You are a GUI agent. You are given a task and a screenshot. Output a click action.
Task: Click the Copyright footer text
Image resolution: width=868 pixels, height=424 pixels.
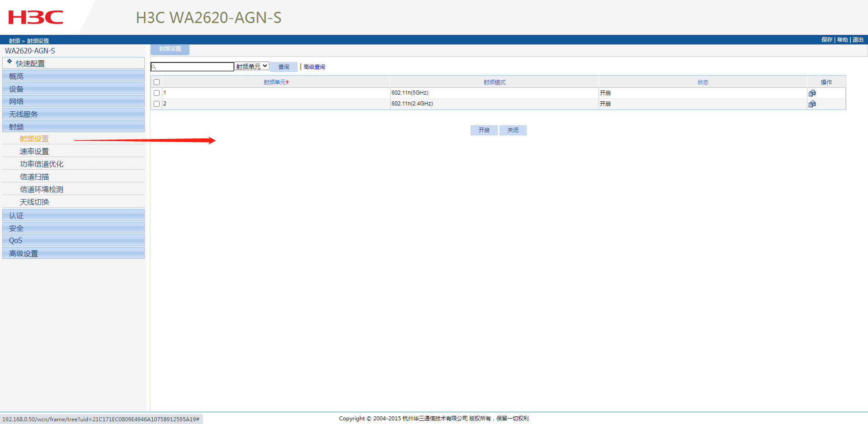[x=434, y=419]
